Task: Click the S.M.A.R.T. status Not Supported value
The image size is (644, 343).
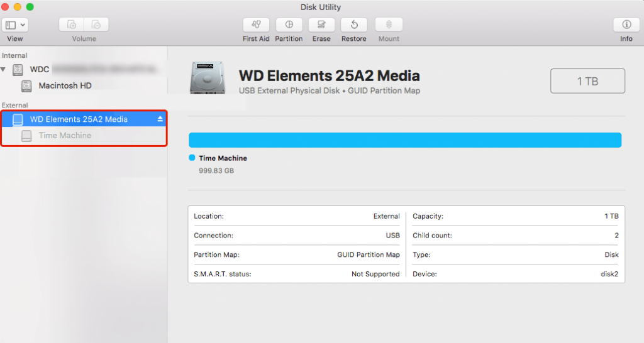Action: [375, 274]
